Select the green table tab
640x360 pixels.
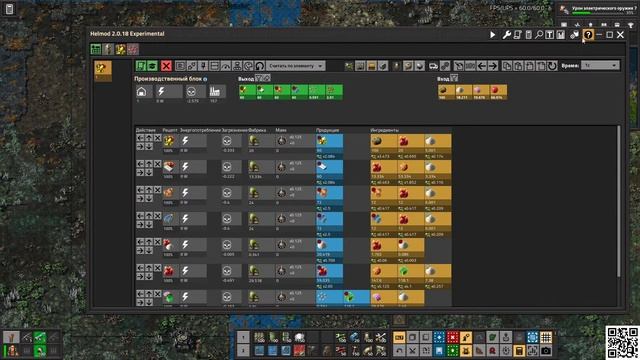tap(96, 49)
